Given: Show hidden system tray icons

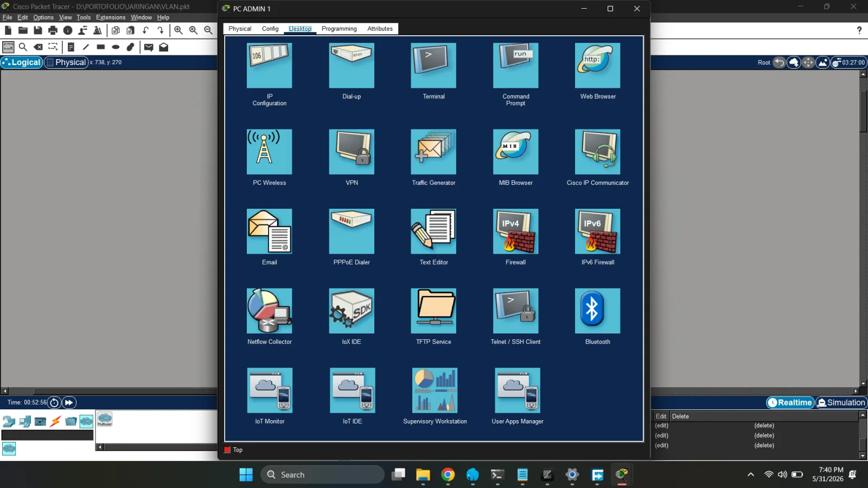Looking at the screenshot, I should coord(751,474).
